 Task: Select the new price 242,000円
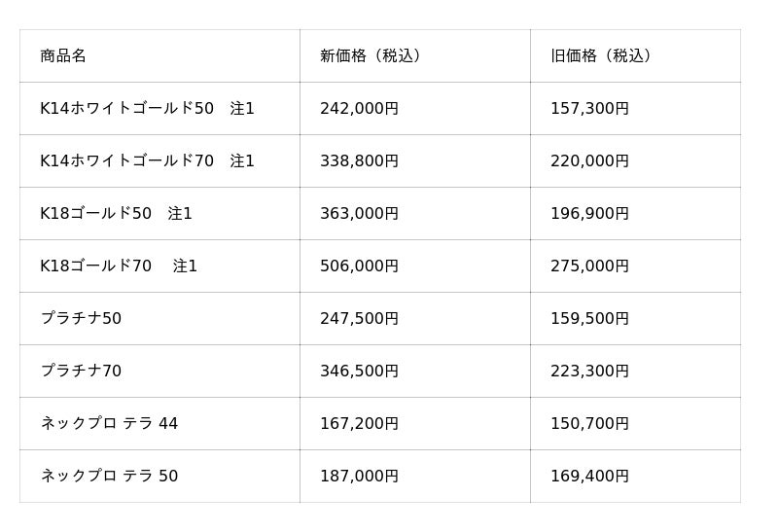pyautogui.click(x=359, y=109)
